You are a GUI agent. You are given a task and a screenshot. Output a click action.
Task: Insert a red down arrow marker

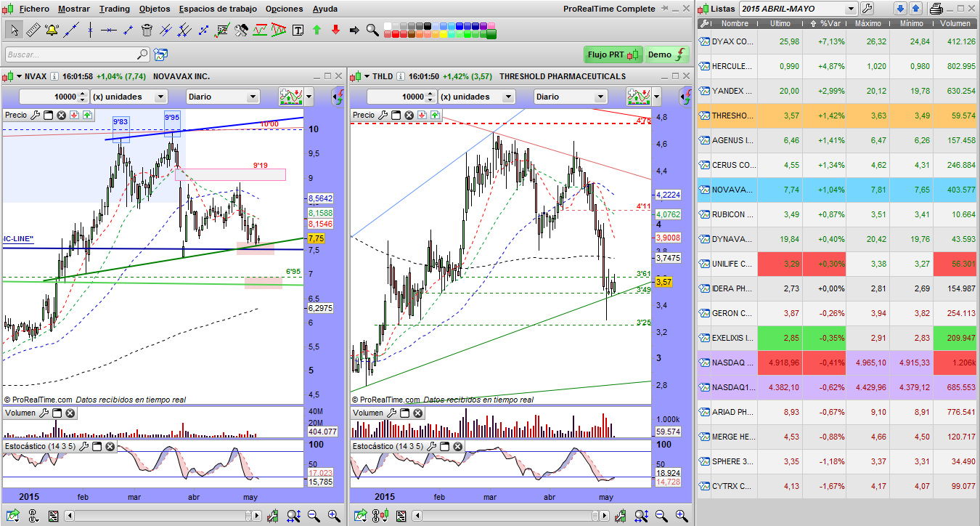point(335,31)
